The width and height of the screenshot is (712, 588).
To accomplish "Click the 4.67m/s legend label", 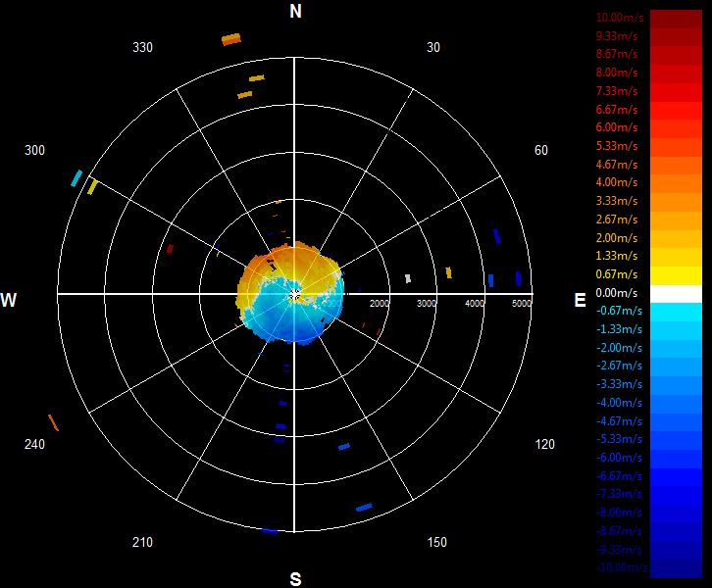I will pyautogui.click(x=617, y=165).
